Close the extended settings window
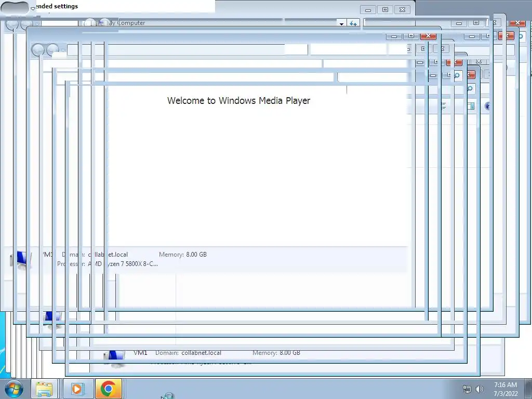The width and height of the screenshot is (532, 399). pyautogui.click(x=403, y=9)
